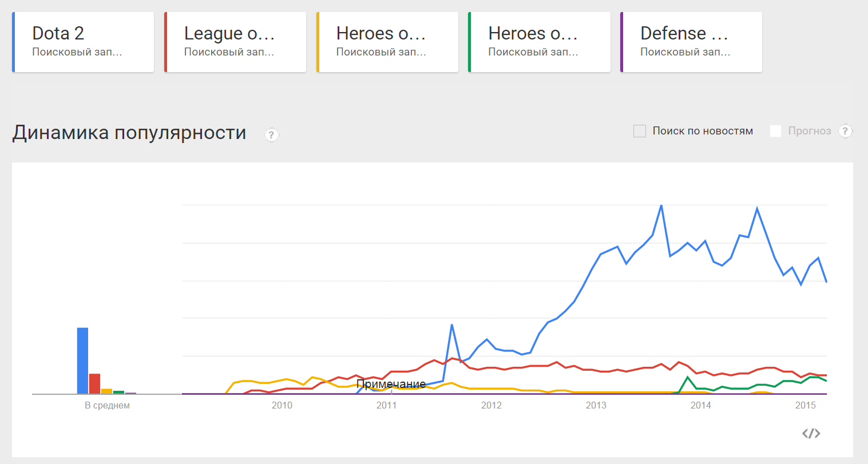Viewport: 868px width, 464px height.
Task: Open help icon next to Динамика популярности
Action: coord(271,135)
